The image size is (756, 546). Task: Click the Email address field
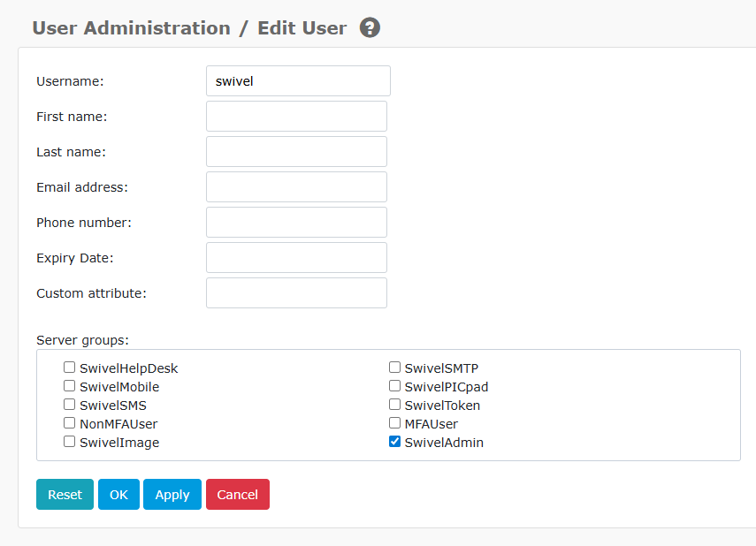(295, 186)
